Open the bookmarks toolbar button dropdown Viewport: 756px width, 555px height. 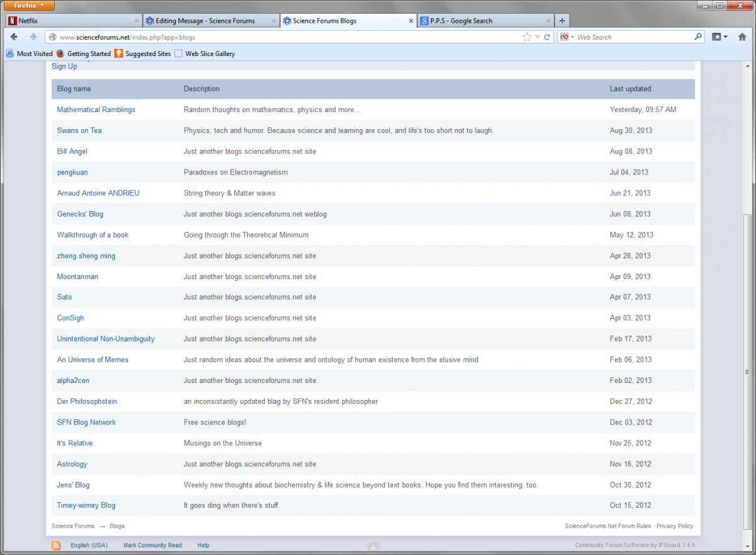coord(719,37)
